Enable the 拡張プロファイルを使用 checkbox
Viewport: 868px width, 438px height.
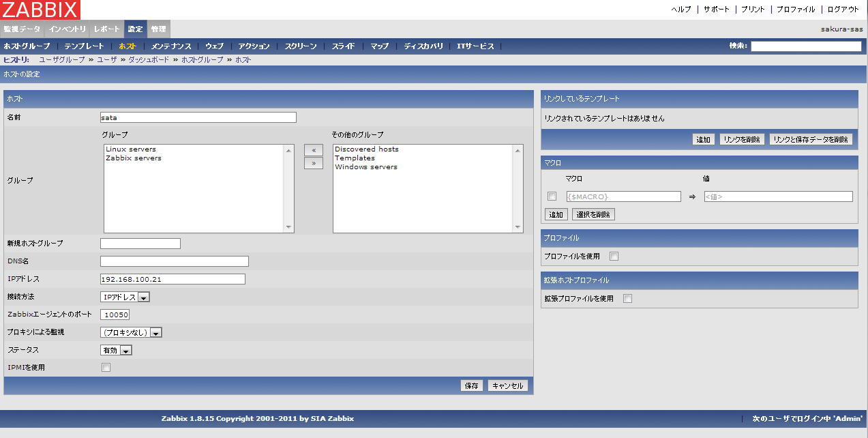627,298
